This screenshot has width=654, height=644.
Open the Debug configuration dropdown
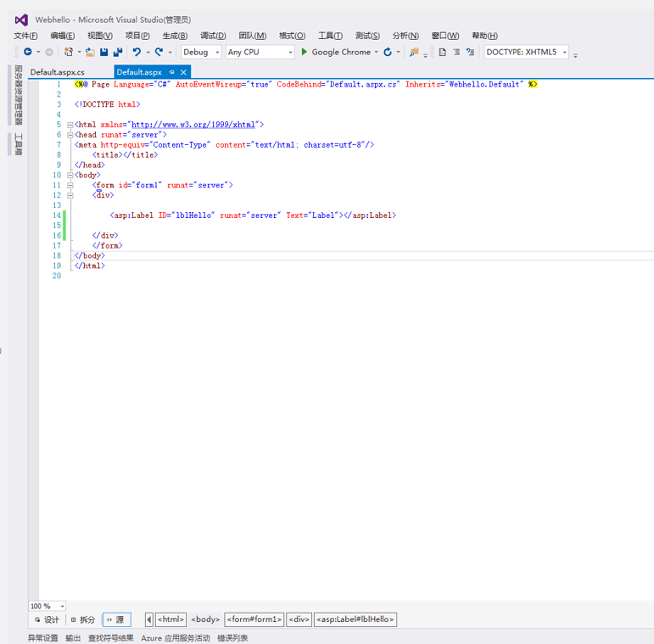[217, 53]
